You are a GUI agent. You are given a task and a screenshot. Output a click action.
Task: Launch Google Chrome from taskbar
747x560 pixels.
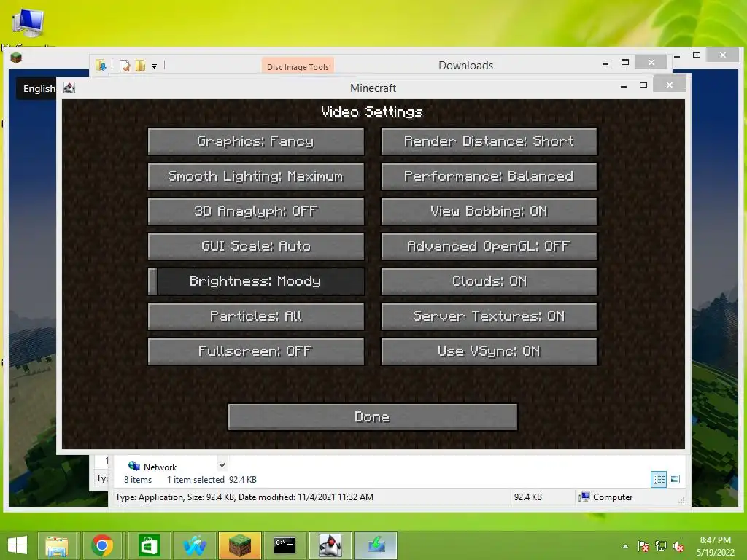click(102, 545)
